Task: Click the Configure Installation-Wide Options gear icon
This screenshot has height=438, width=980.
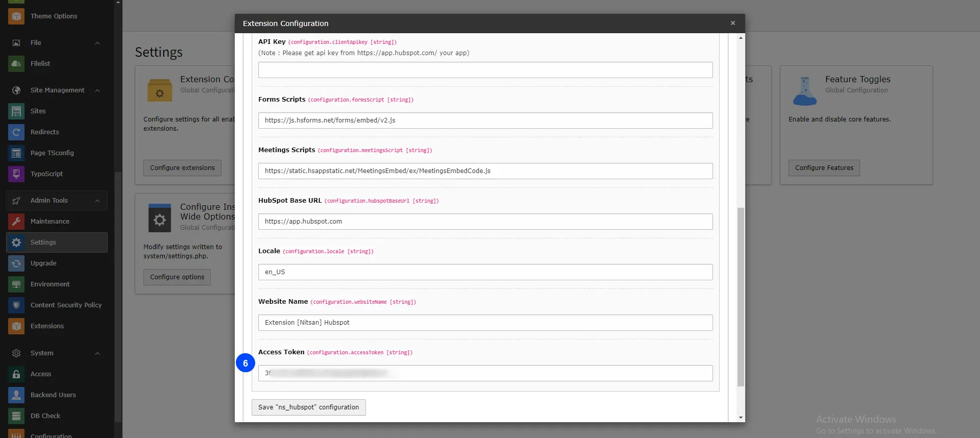Action: (160, 218)
